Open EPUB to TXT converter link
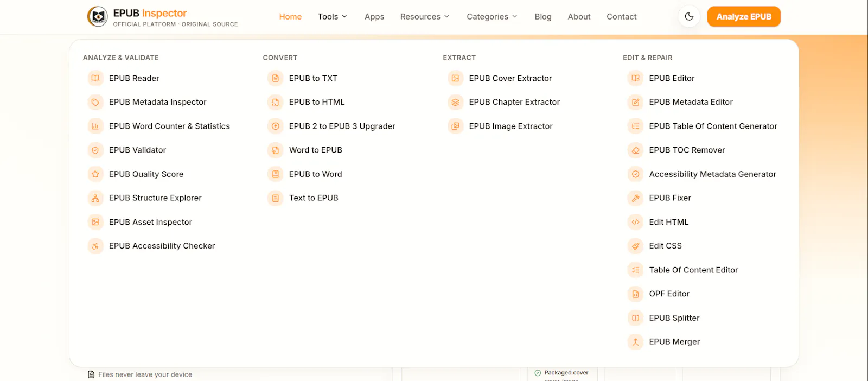868x381 pixels. [x=313, y=78]
